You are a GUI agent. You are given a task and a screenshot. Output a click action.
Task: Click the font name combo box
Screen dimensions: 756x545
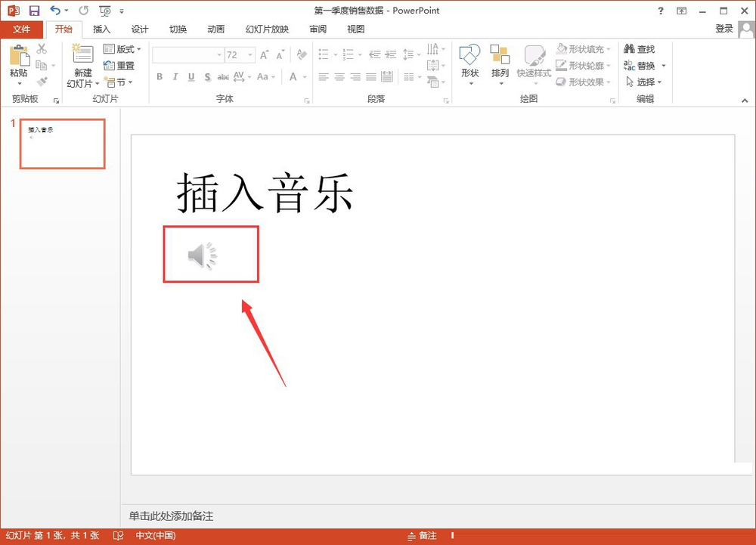[187, 55]
